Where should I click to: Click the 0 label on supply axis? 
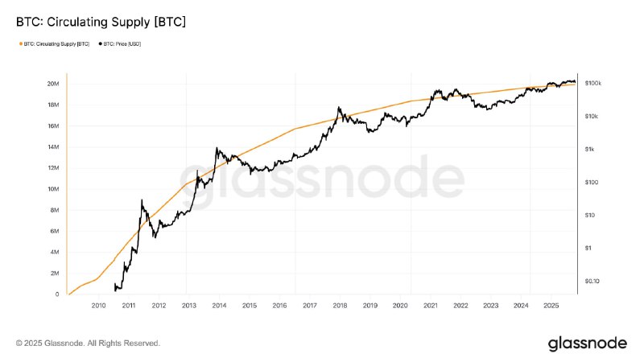coord(57,294)
